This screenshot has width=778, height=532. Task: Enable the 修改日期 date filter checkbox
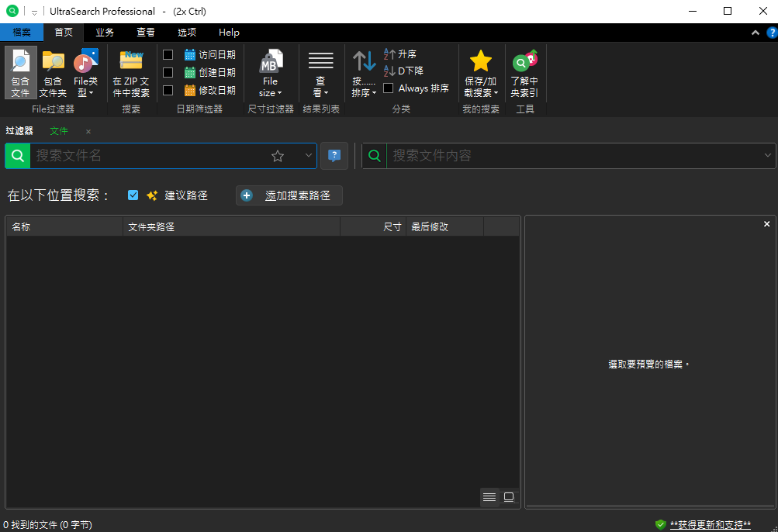(x=168, y=90)
